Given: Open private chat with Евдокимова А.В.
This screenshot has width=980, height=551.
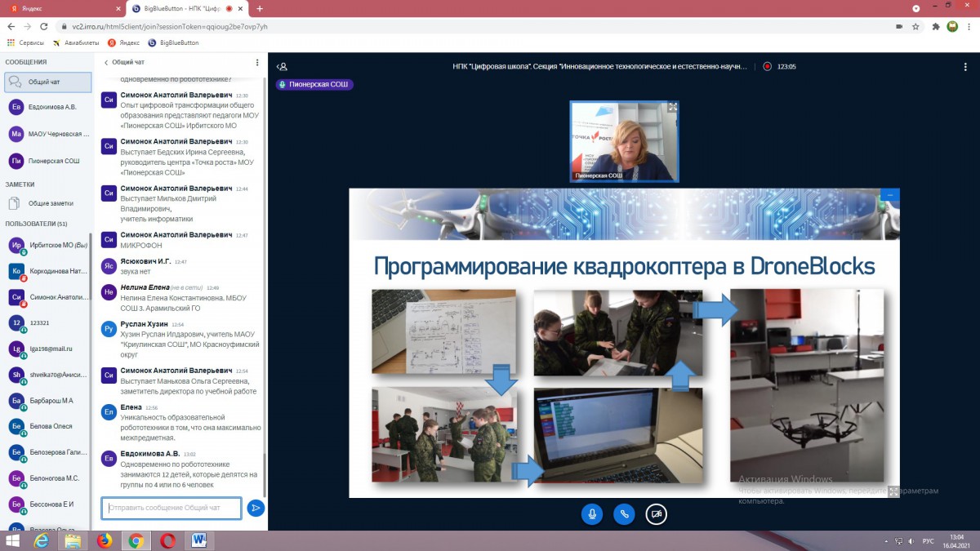Looking at the screenshot, I should pos(47,107).
